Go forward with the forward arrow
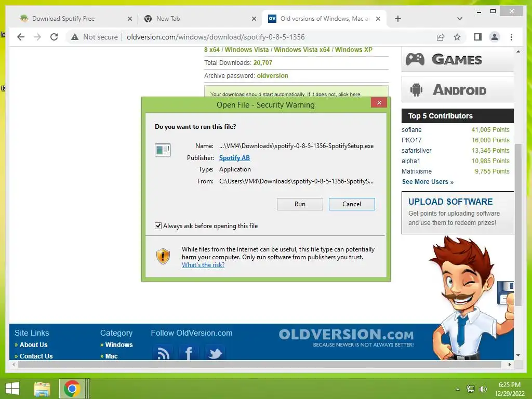 (37, 37)
